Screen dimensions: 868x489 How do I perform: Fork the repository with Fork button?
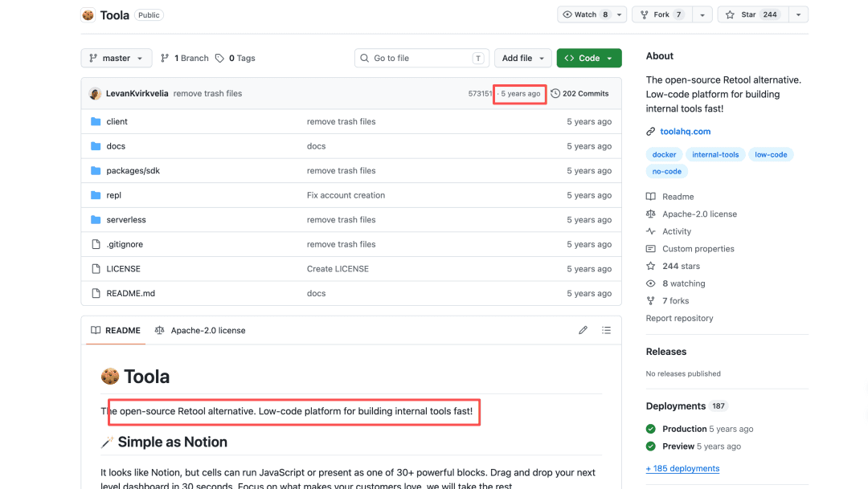[662, 14]
